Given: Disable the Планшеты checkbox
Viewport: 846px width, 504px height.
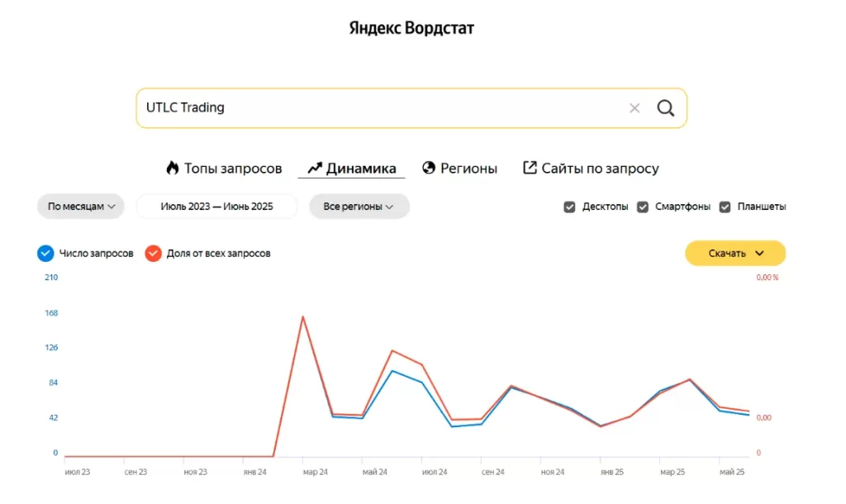Looking at the screenshot, I should 725,207.
